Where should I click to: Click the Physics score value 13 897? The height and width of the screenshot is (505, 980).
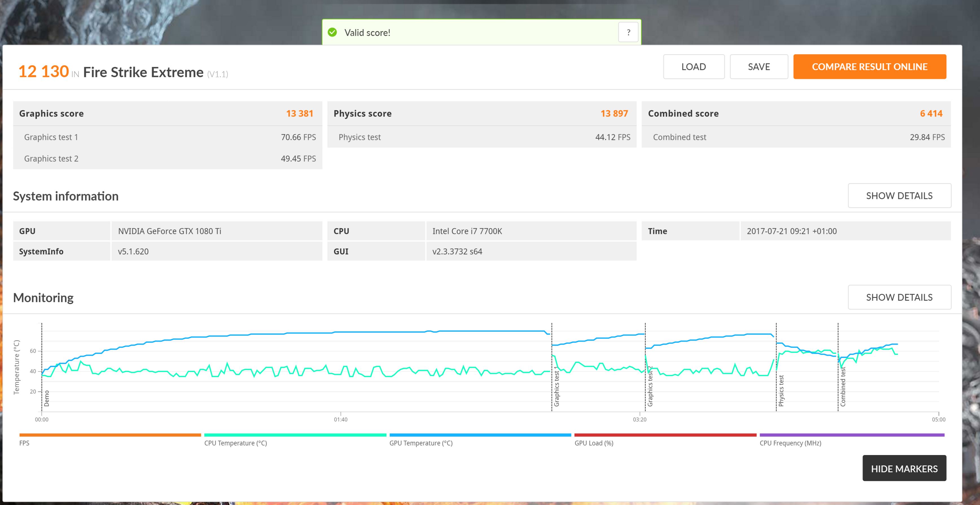click(614, 113)
